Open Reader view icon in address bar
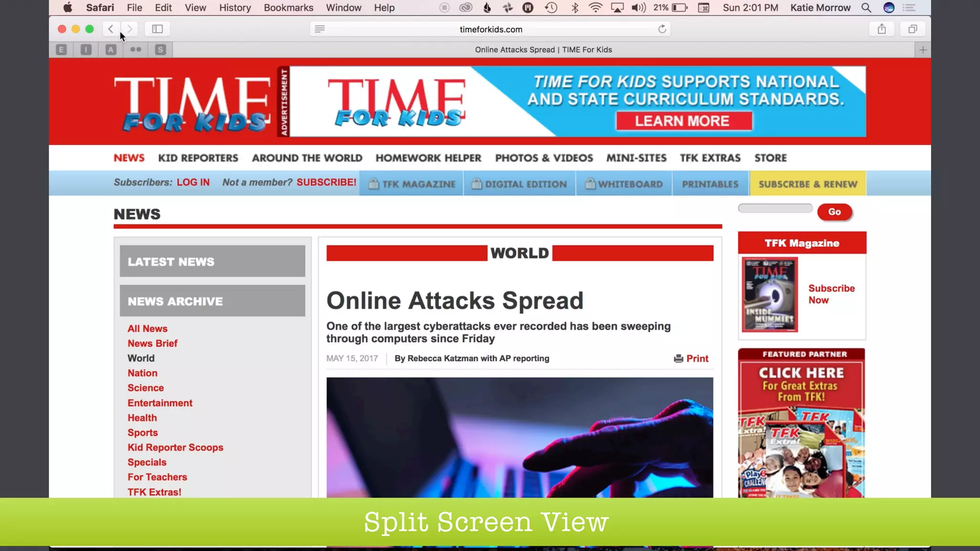 (320, 29)
